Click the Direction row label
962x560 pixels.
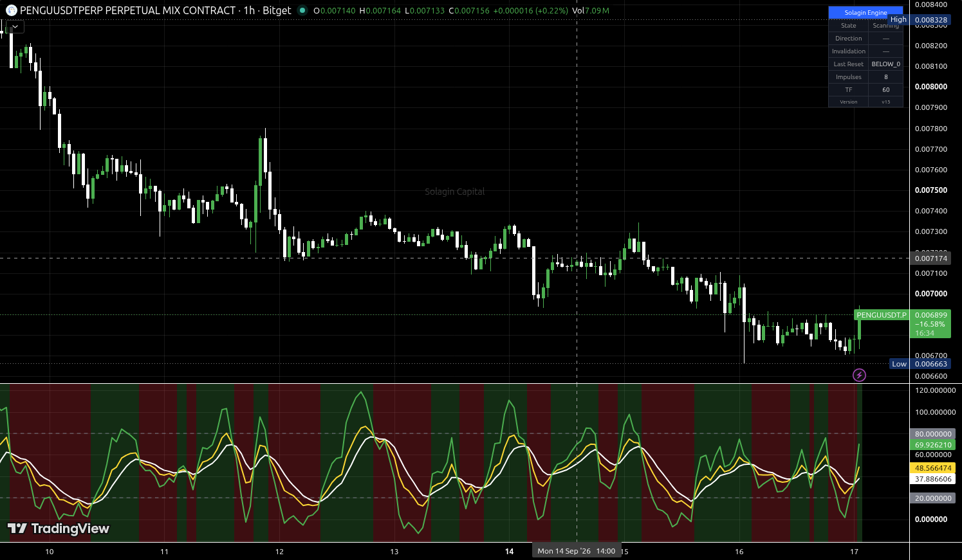pos(848,39)
